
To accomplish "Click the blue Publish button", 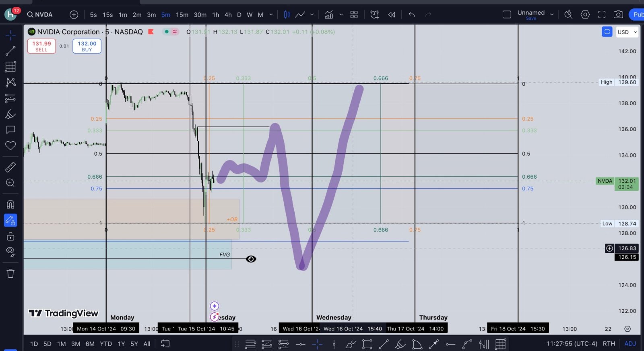I will 636,14.
